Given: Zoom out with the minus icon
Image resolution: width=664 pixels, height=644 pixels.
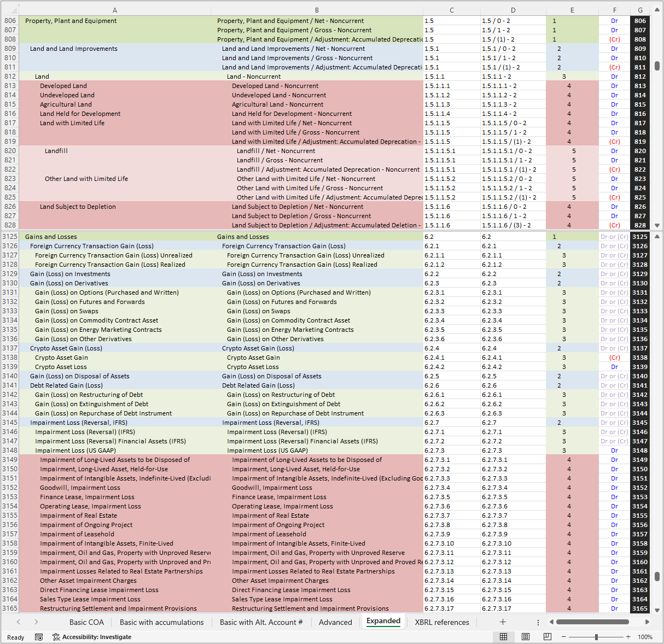Looking at the screenshot, I should [x=563, y=637].
